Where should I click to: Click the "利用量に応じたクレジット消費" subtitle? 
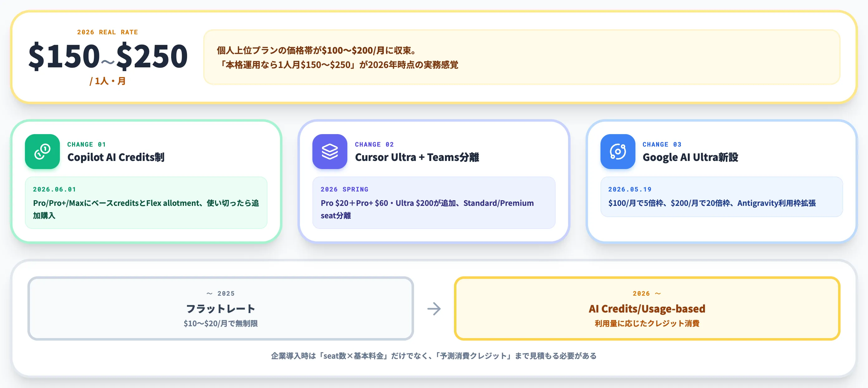647,324
